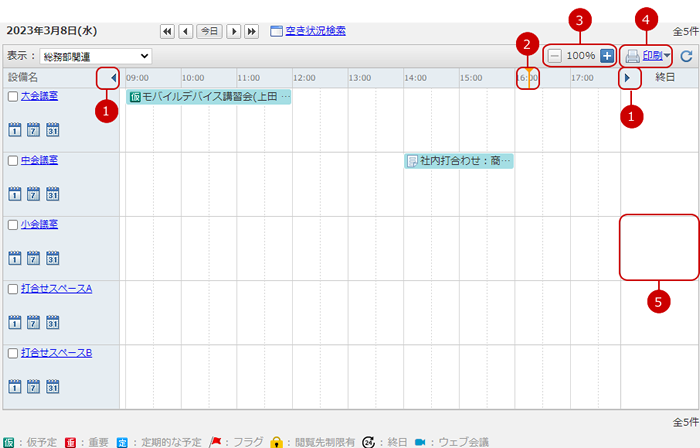Open month view icon for 小会議室
Image resolution: width=700 pixels, height=448 pixels.
coord(53,258)
